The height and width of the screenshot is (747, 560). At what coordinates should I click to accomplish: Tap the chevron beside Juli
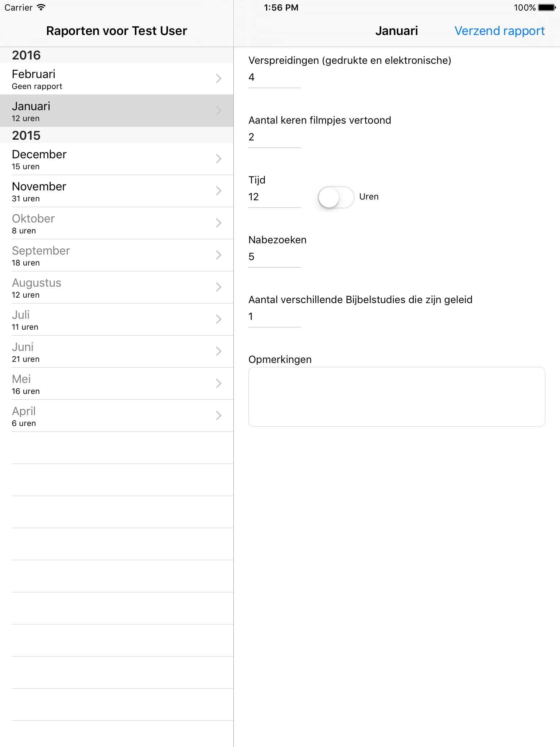(218, 319)
